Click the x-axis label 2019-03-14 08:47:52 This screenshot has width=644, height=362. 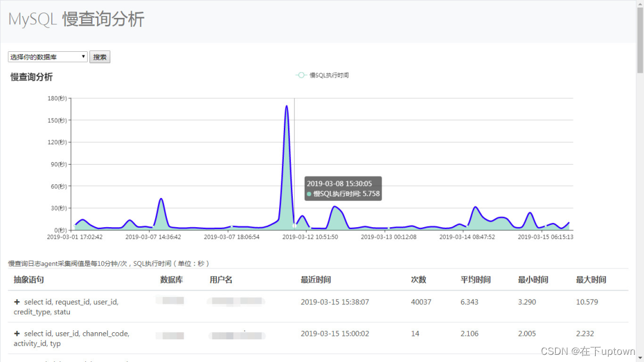click(x=467, y=237)
